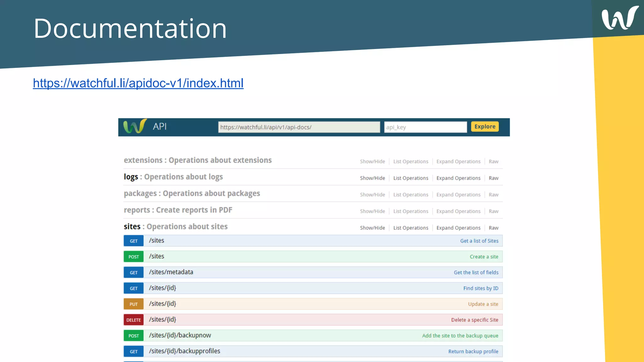Toggle Show/Hide for the sites section

(x=372, y=228)
